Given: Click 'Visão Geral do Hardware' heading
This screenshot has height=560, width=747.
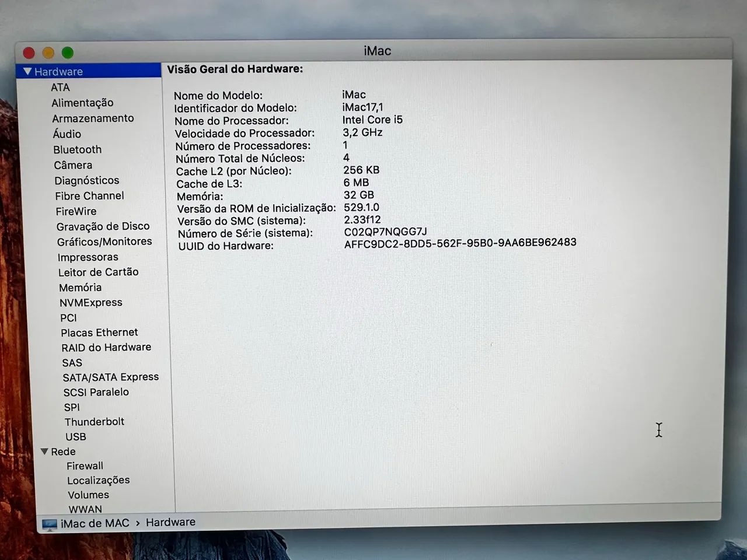Looking at the screenshot, I should tap(235, 69).
